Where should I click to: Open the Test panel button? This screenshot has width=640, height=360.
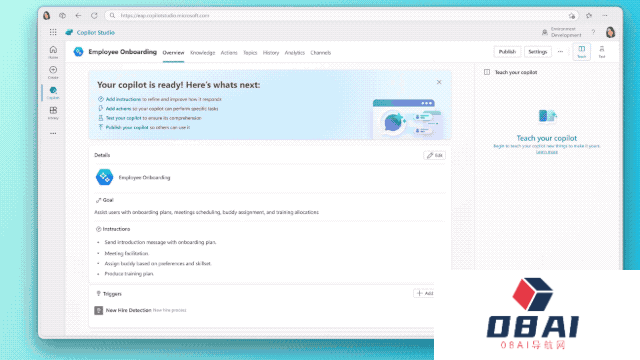tap(602, 52)
